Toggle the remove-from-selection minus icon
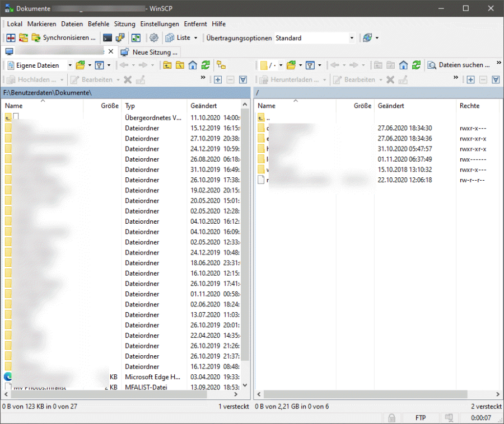504x424 pixels. [230, 80]
